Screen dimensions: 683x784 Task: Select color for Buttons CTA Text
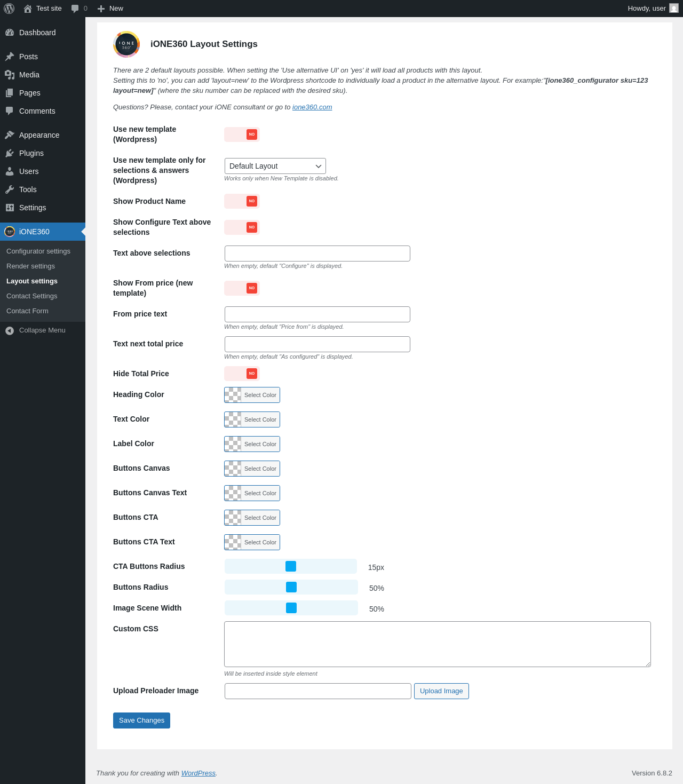pos(252,542)
